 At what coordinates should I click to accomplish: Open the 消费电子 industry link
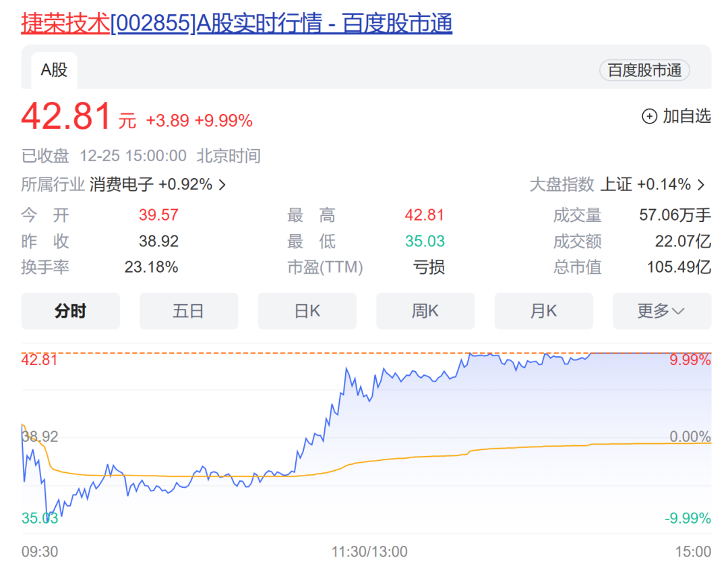coord(121,184)
